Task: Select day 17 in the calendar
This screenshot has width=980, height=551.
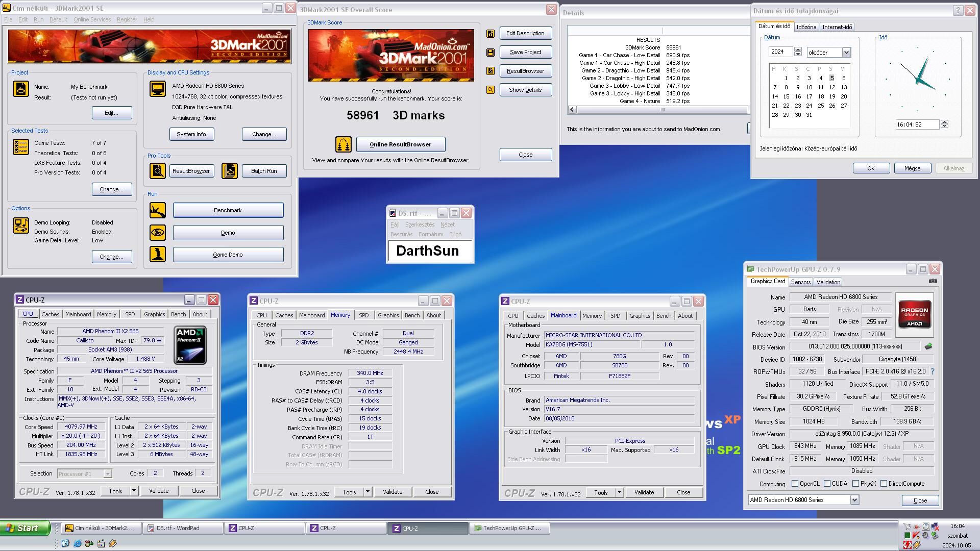Action: point(809,96)
